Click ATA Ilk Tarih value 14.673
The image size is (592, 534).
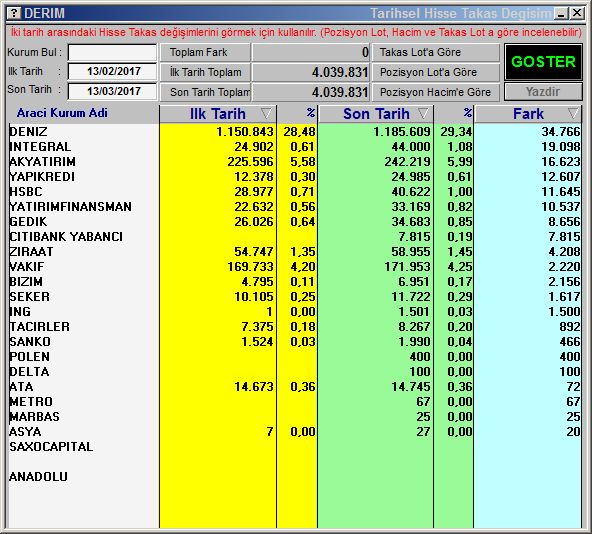coord(254,387)
